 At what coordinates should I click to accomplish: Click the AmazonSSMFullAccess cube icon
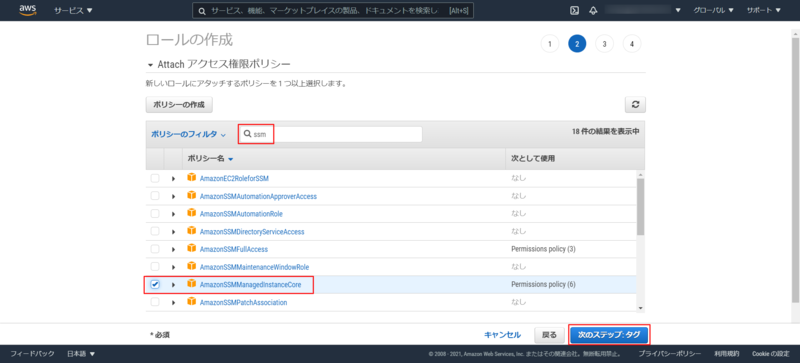pyautogui.click(x=192, y=249)
